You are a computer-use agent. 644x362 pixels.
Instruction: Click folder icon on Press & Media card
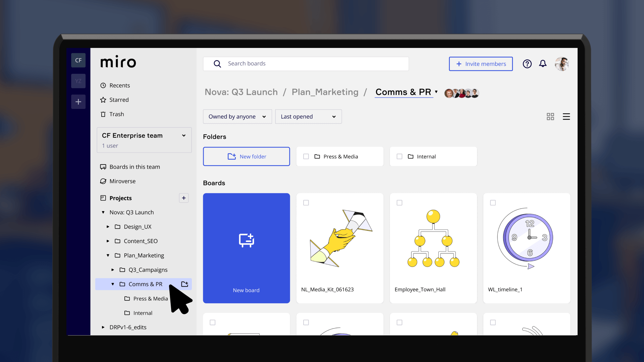[317, 157]
